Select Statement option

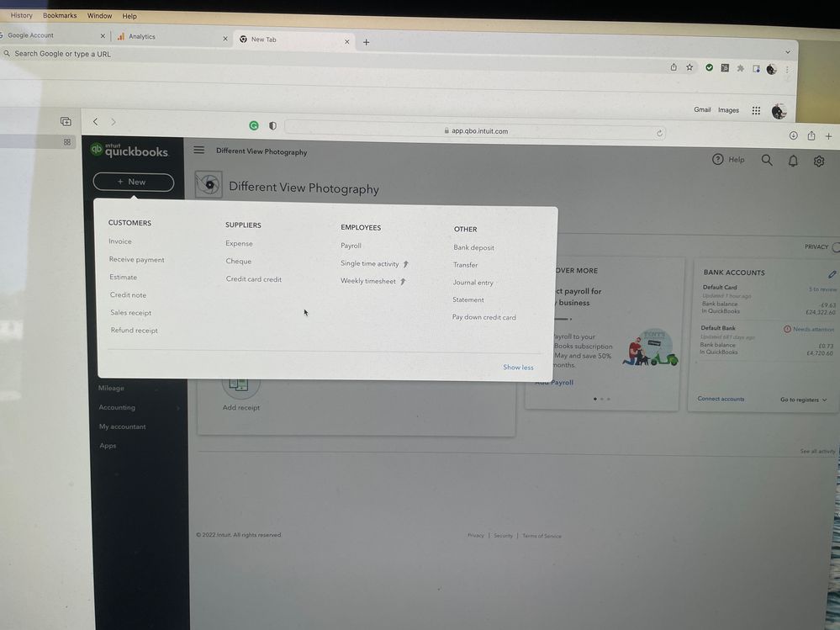coord(468,299)
